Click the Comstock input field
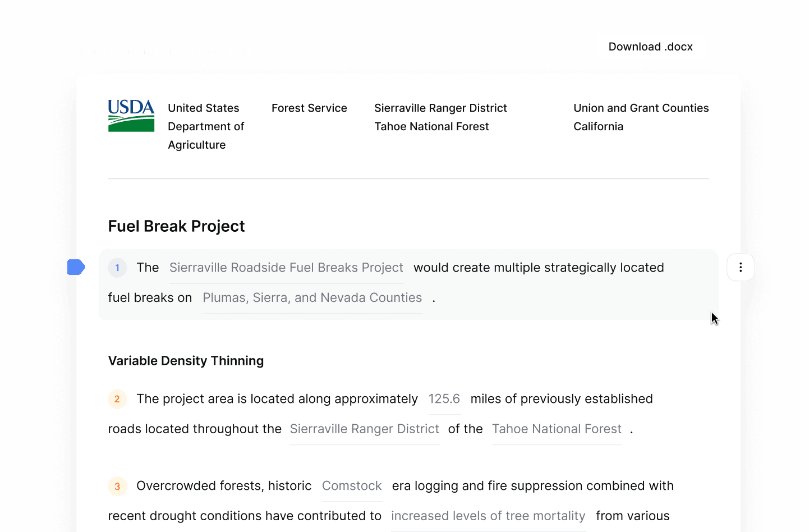Viewport: 809px width, 532px height. (352, 486)
